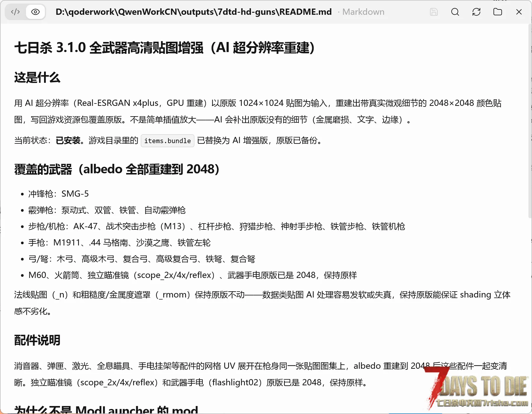Click the 弓/弩 list item

pos(142,259)
